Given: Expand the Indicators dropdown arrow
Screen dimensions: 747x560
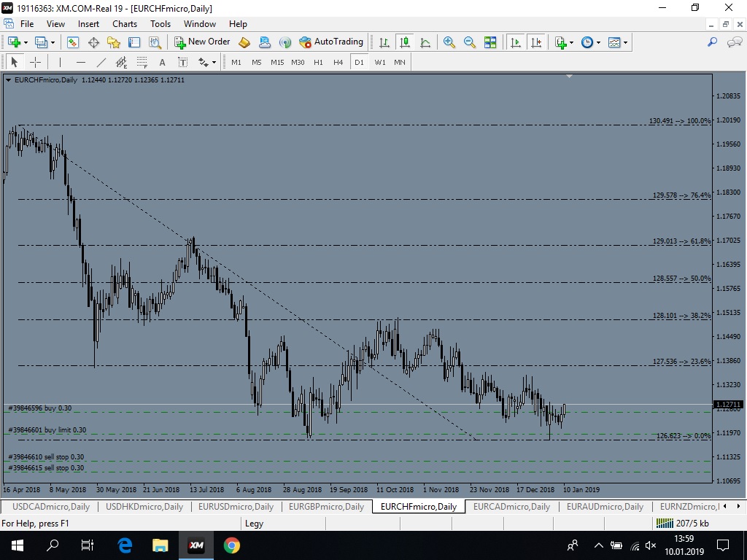Looking at the screenshot, I should coord(572,42).
